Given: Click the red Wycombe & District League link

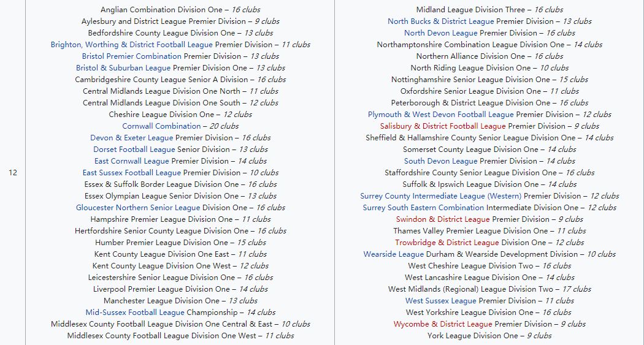Looking at the screenshot, I should click(442, 324).
